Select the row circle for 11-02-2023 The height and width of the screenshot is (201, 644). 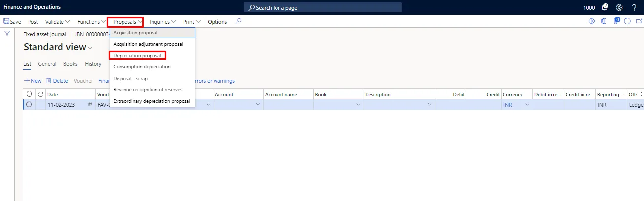30,105
